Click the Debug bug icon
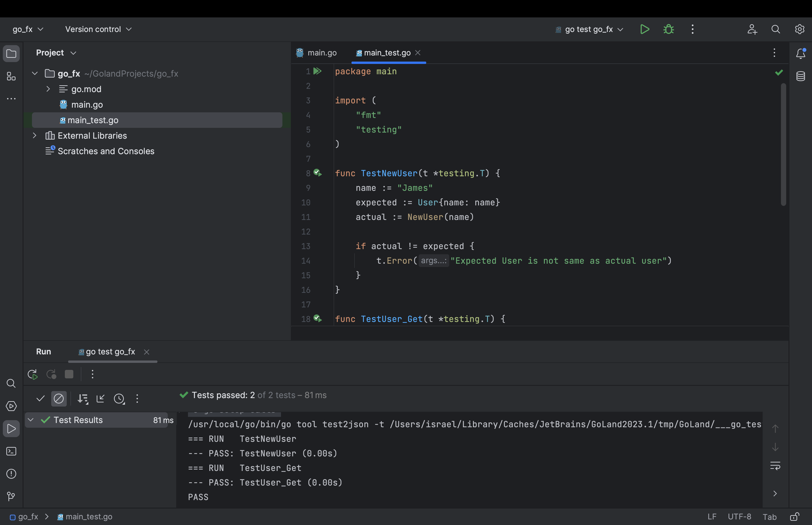Viewport: 812px width, 525px height. click(668, 29)
